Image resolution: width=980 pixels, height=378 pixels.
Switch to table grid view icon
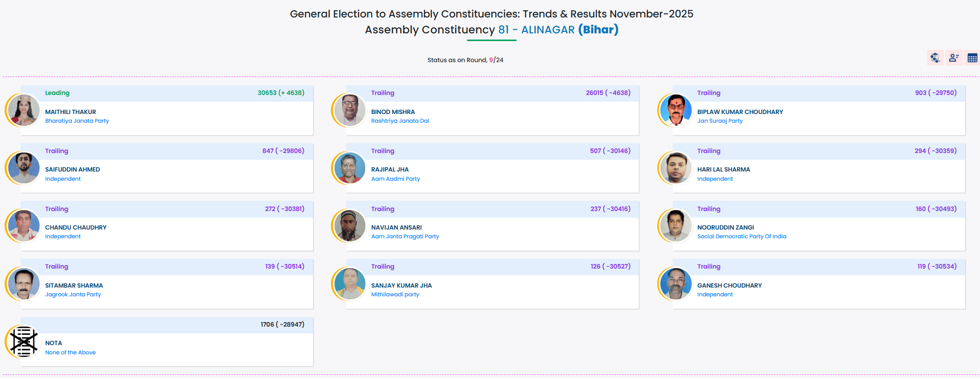pyautogui.click(x=972, y=58)
